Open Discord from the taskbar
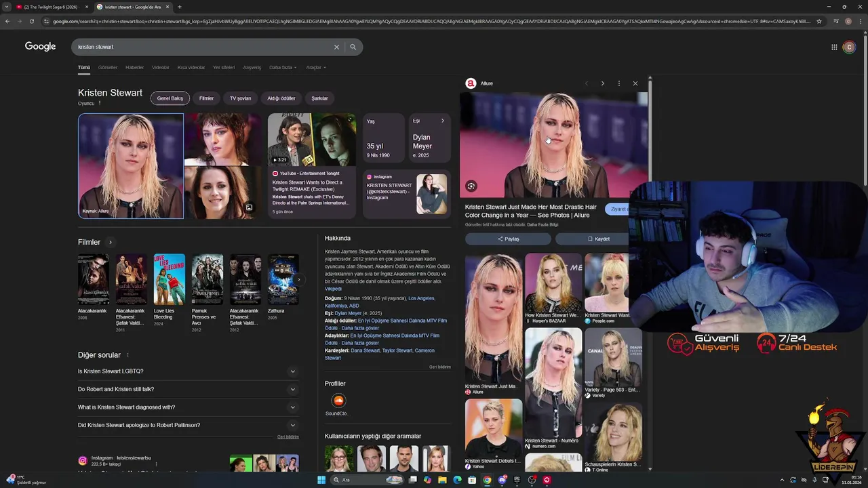The image size is (868, 488). pyautogui.click(x=502, y=480)
